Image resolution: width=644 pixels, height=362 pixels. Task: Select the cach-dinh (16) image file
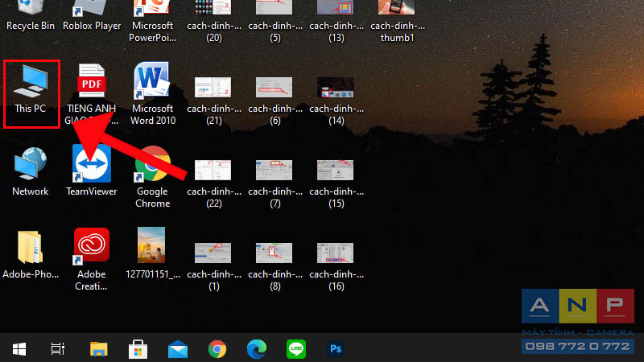(x=336, y=267)
